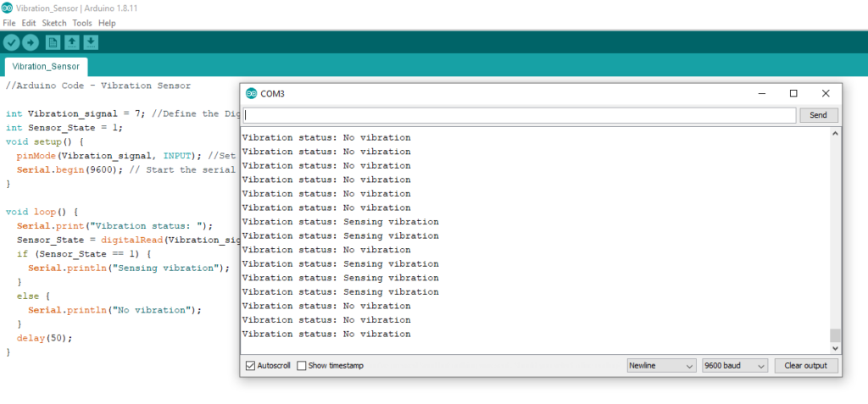Click the pinMode(Vibration_signal, INPUT) line
Image resolution: width=868 pixels, height=404 pixels.
pyautogui.click(x=126, y=156)
